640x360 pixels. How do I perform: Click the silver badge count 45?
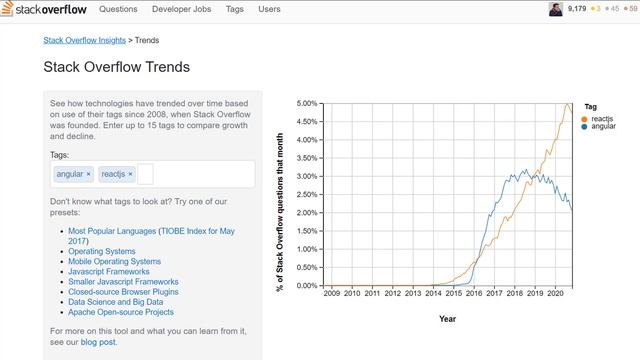click(615, 9)
